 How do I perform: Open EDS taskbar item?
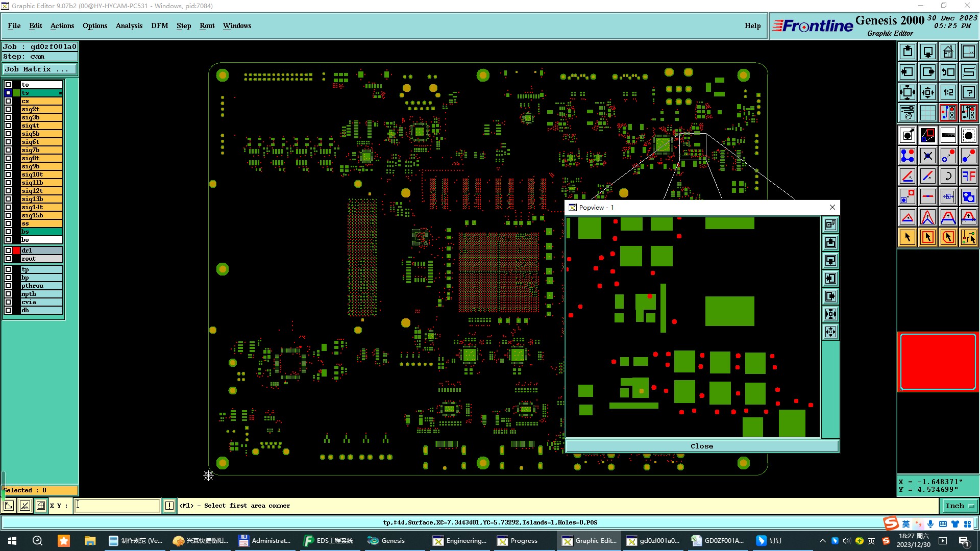point(328,541)
